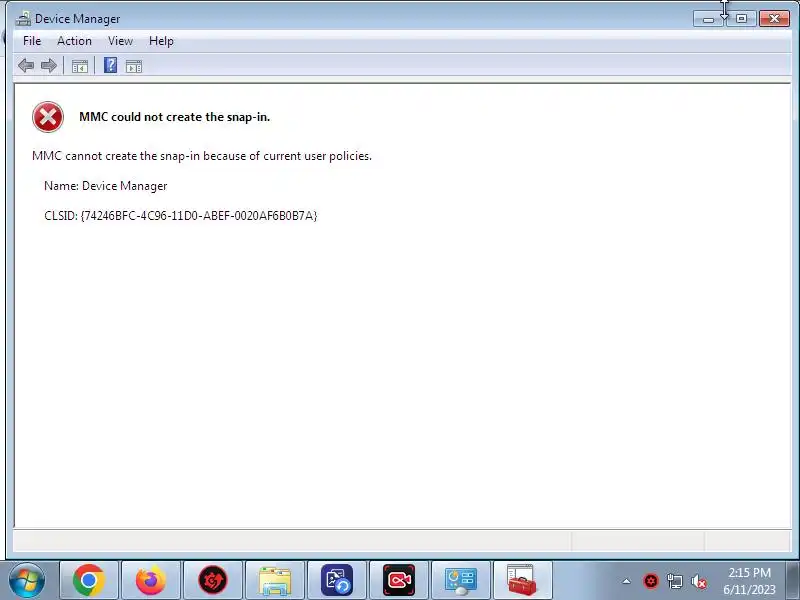Switch to the red toolbox MMC taskbar item

tap(522, 580)
